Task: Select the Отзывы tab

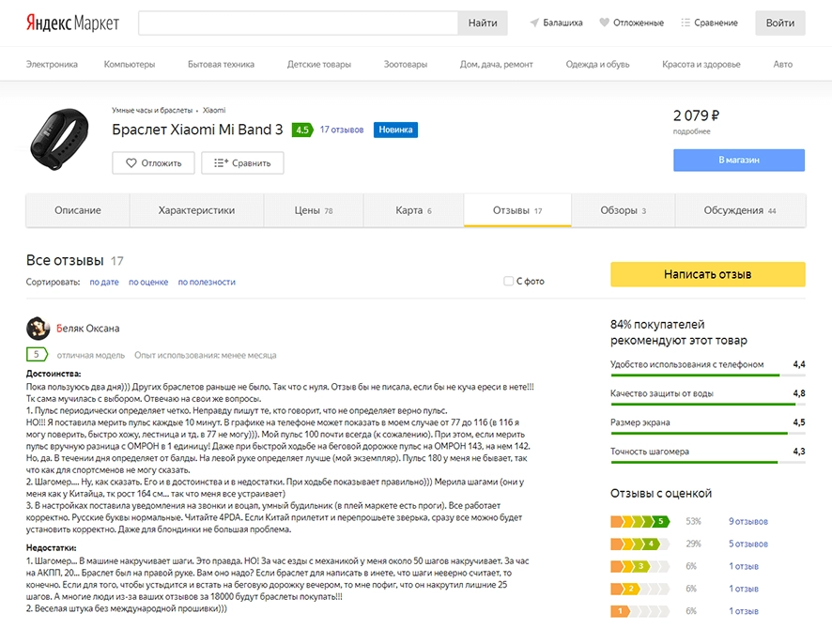Action: (x=517, y=210)
